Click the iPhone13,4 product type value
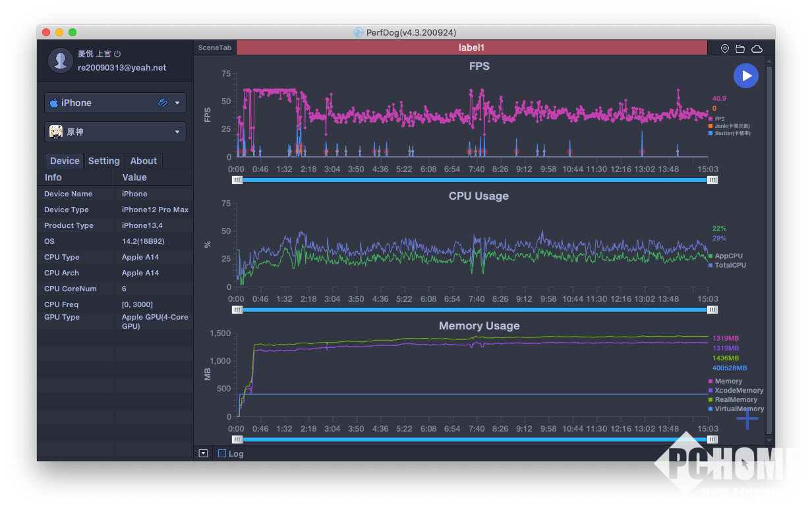 tap(140, 225)
